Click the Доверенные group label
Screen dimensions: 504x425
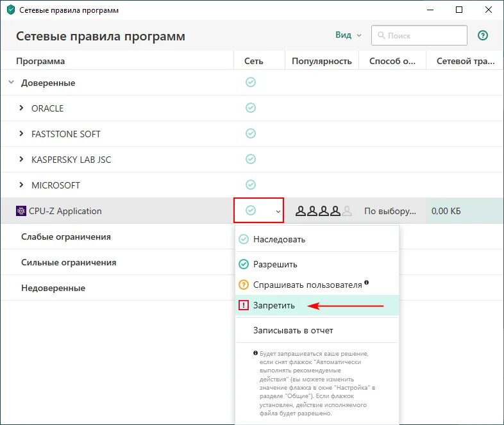coord(48,83)
